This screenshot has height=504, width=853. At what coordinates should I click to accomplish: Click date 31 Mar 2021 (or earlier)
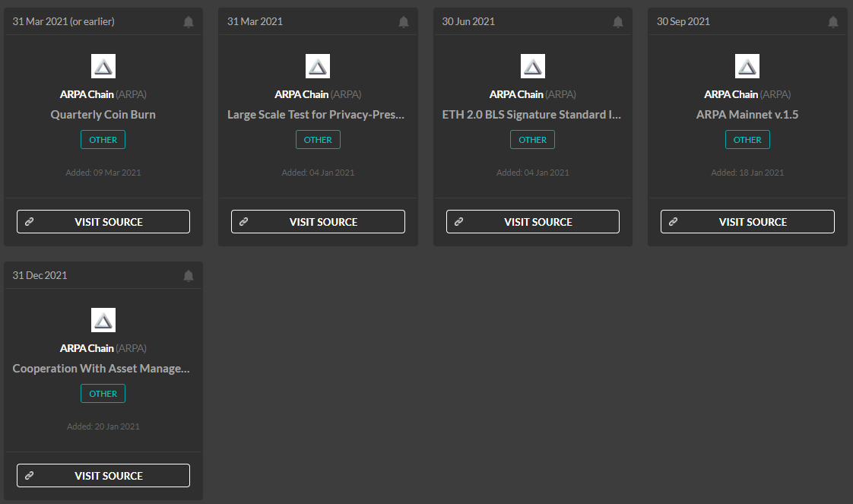click(x=64, y=22)
